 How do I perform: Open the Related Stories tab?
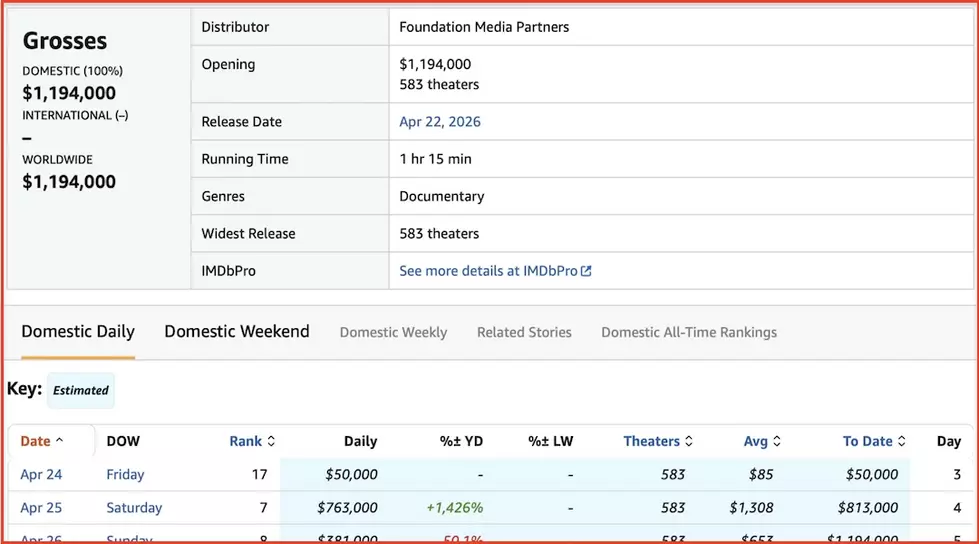524,332
